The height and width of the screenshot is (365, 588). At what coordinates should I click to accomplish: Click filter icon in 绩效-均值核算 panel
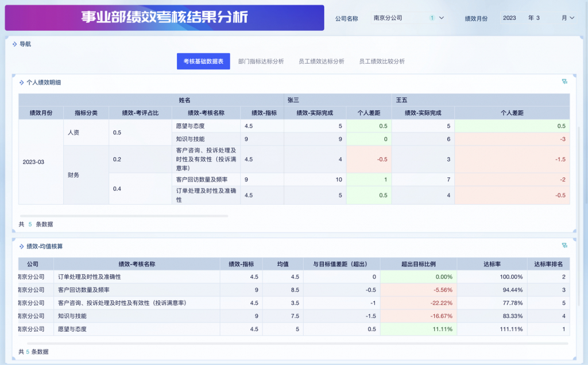click(564, 246)
